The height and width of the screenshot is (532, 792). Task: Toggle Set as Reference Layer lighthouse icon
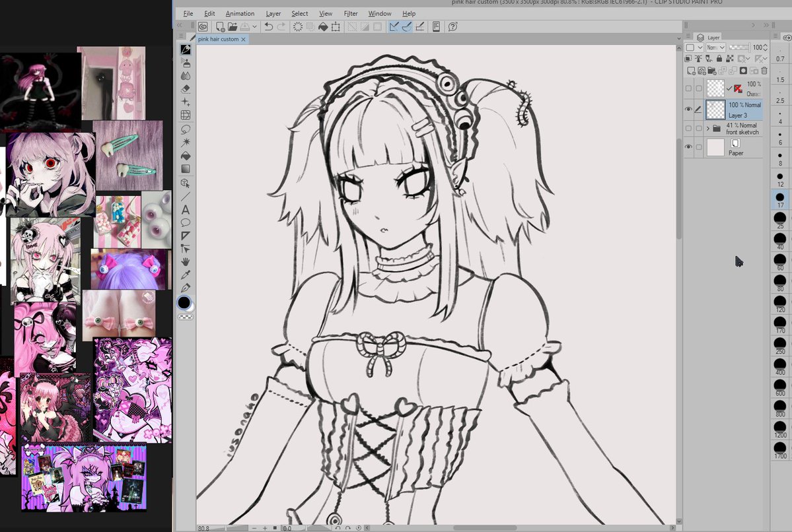coord(699,59)
